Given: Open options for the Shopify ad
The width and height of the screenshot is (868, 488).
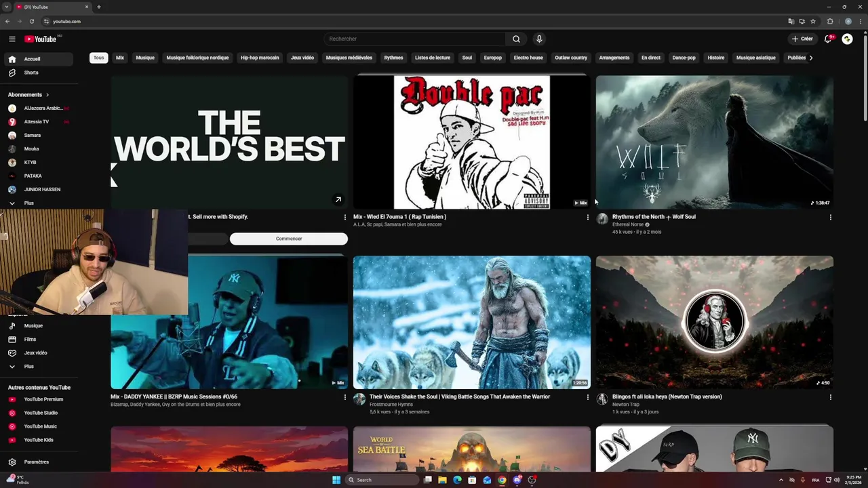Looking at the screenshot, I should 344,218.
